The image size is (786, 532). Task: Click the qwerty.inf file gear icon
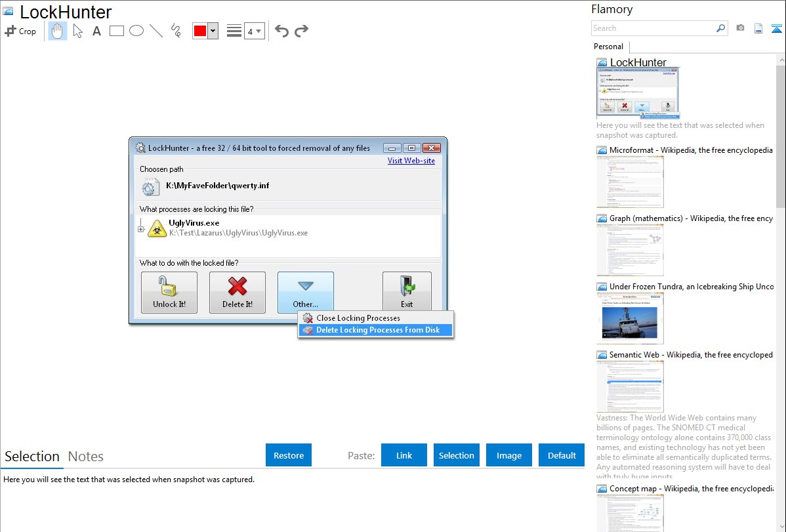pyautogui.click(x=149, y=187)
